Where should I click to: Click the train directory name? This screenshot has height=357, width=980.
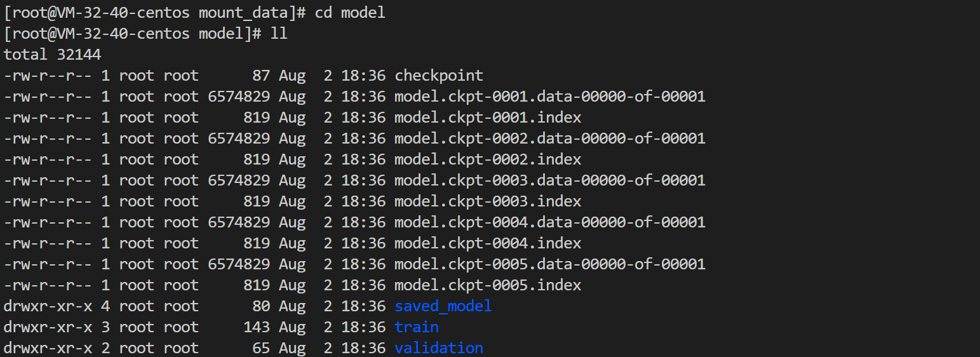click(x=416, y=327)
